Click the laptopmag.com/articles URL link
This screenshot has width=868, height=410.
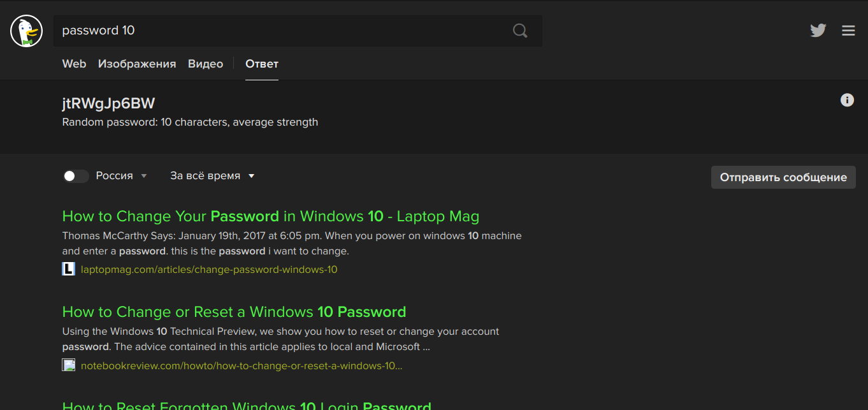209,270
